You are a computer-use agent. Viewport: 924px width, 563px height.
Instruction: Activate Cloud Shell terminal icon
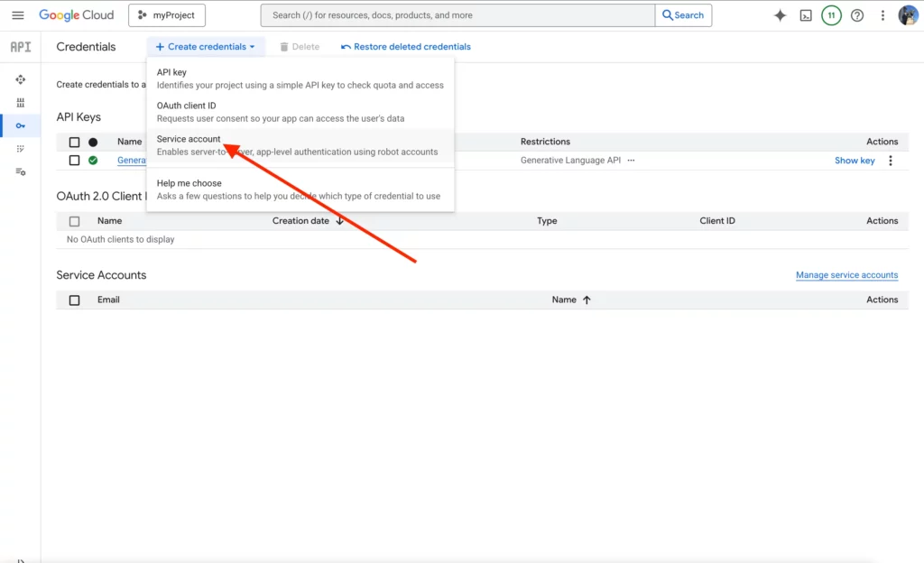[x=806, y=16]
